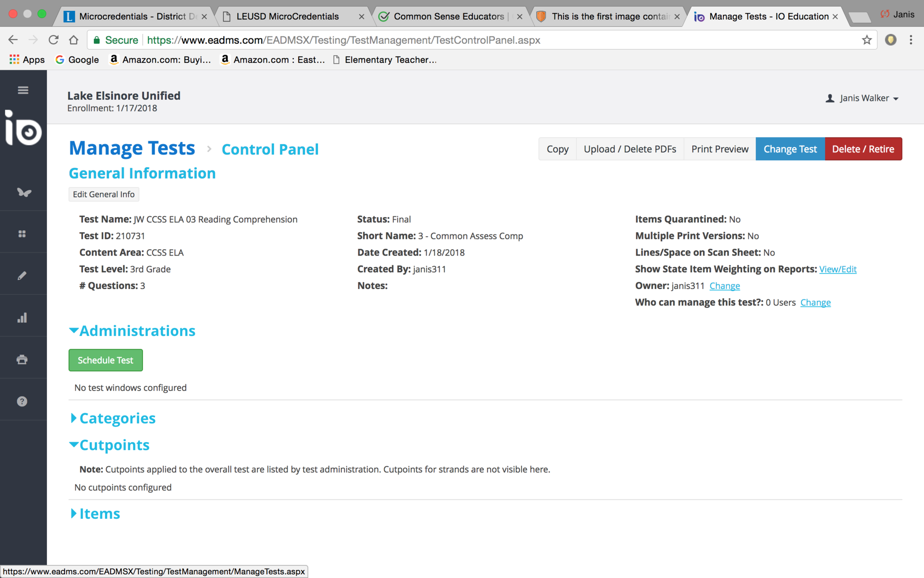924x578 pixels.
Task: Open the Janis Walker user dropdown
Action: [862, 98]
